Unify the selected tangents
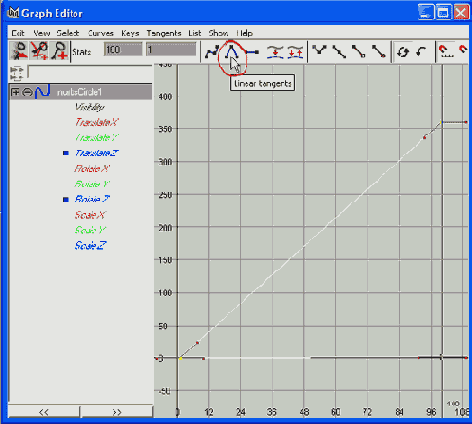Screen dimensions: 472x424 pos(339,52)
